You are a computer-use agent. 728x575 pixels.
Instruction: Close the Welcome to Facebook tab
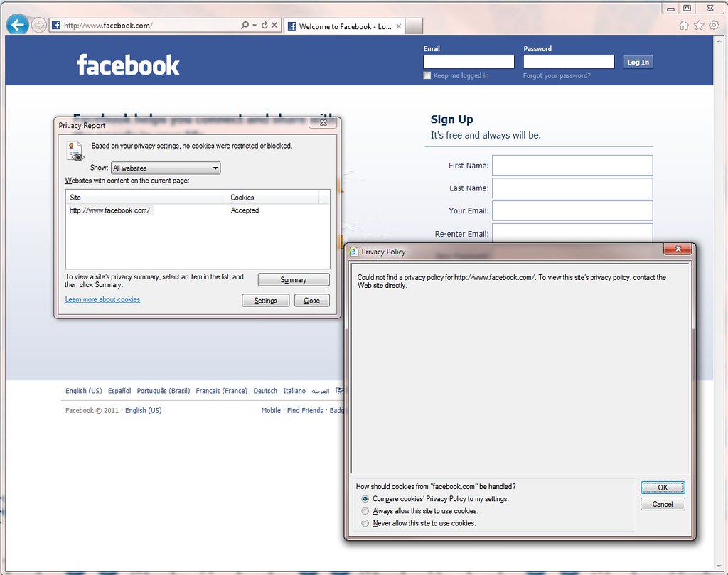[398, 26]
